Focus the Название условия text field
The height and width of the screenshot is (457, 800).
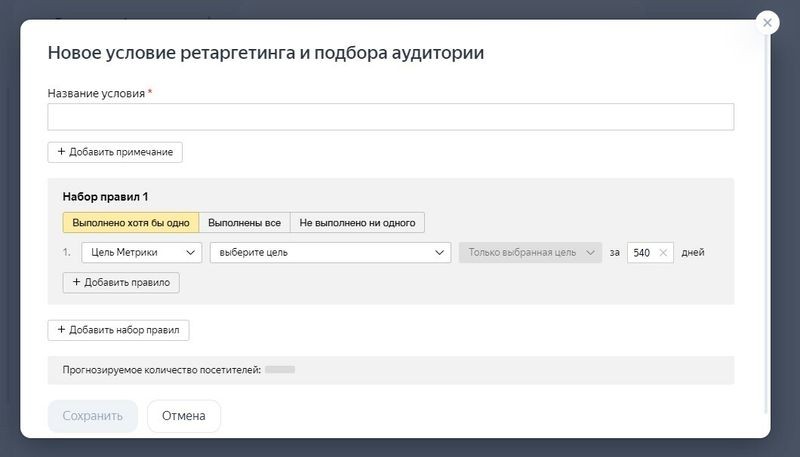[x=390, y=117]
